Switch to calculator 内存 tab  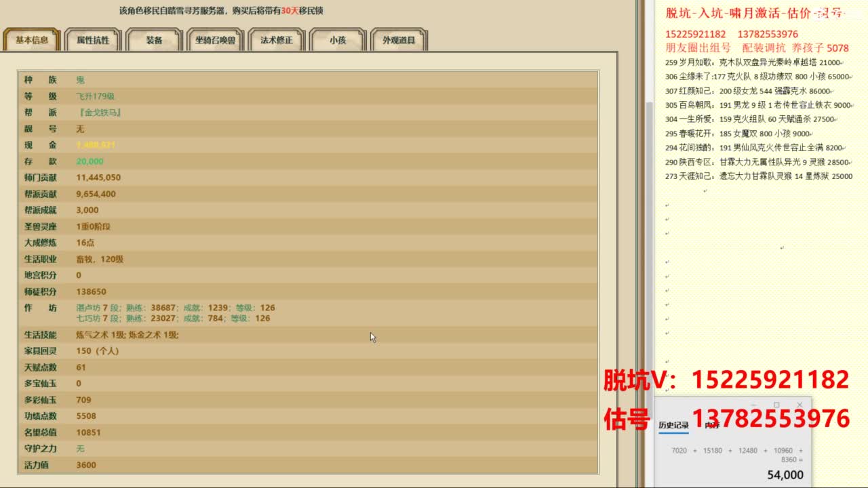712,426
